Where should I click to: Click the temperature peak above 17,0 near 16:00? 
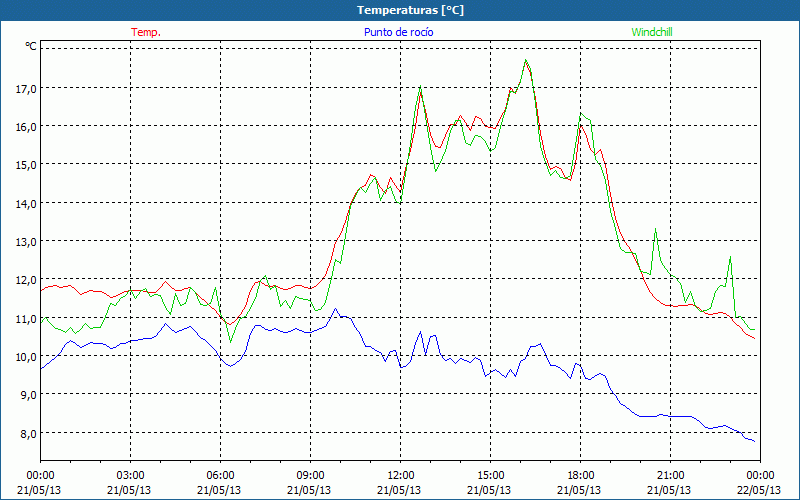[526, 61]
